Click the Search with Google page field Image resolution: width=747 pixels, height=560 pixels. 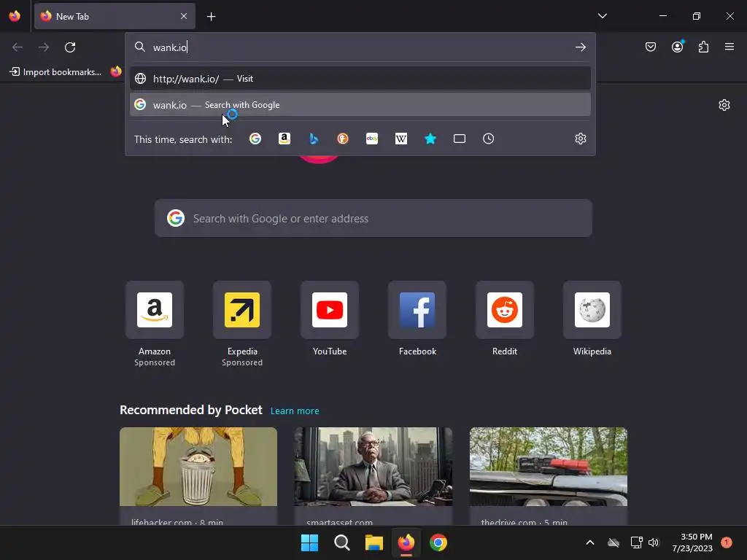[x=373, y=218]
